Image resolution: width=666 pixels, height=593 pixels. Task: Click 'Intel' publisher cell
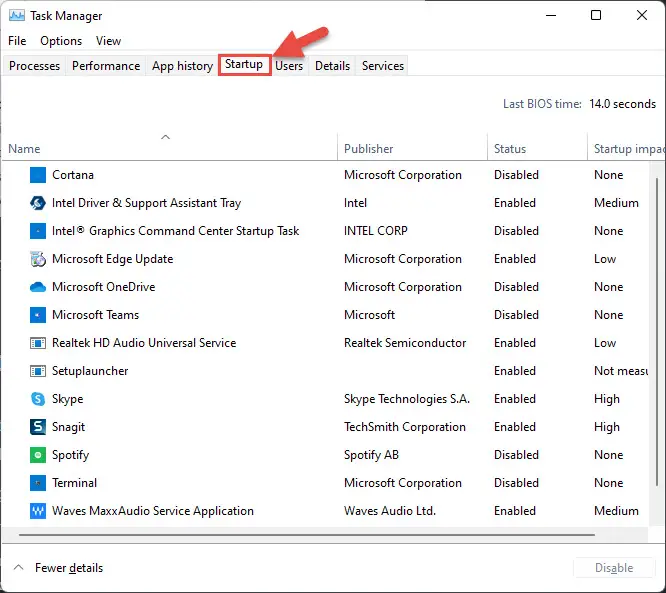point(355,203)
